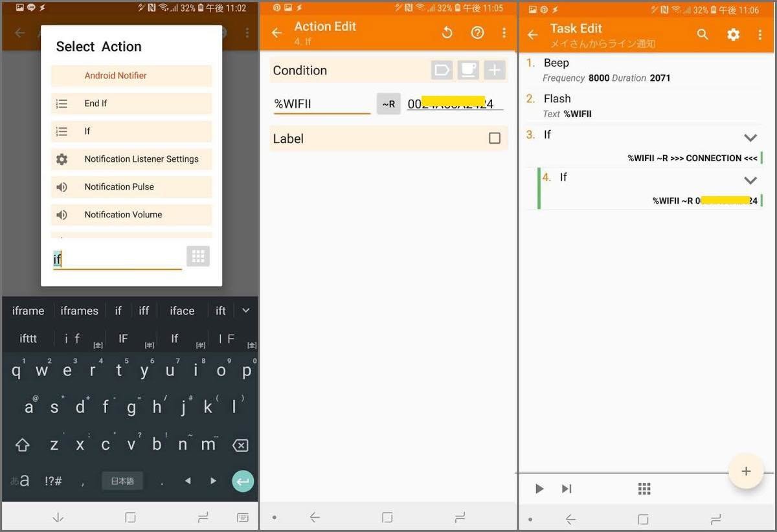Open search with the magnifier in Task Edit
Viewport: 777px width, 532px height.
703,34
